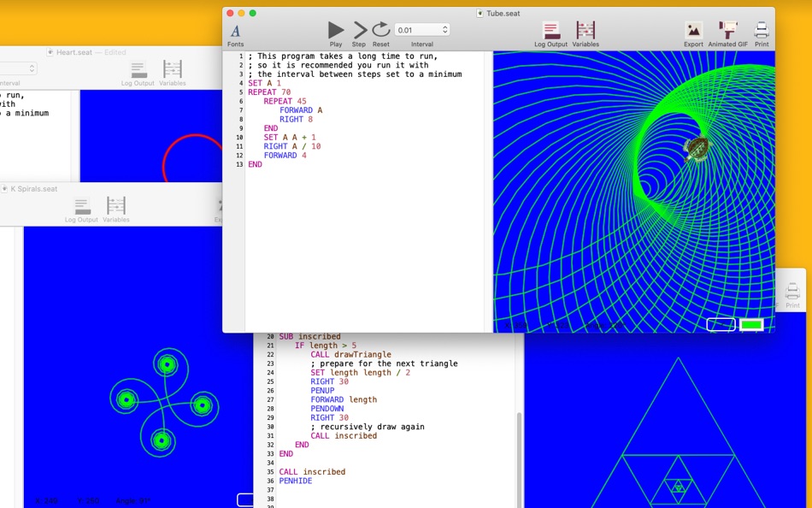812x508 pixels.
Task: Click the Heart.seat document icon in its title
Action: click(x=50, y=52)
